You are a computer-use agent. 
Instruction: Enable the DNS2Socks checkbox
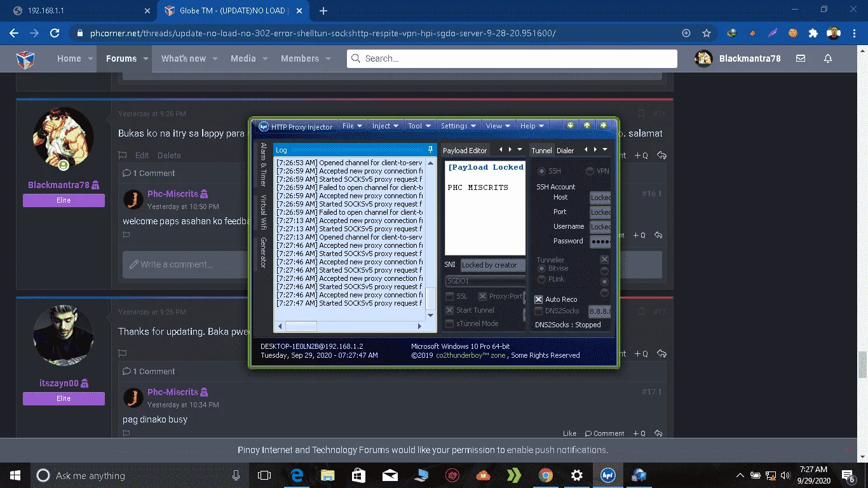[538, 311]
